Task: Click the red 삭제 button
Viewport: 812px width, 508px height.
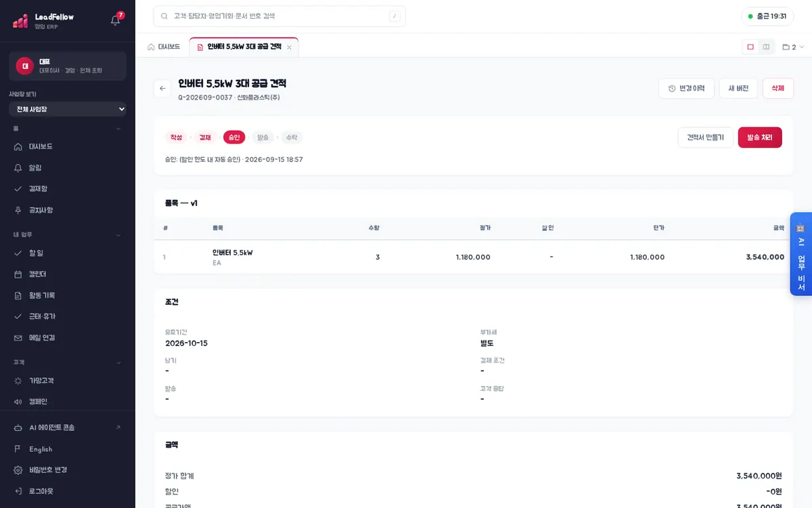Action: point(778,89)
